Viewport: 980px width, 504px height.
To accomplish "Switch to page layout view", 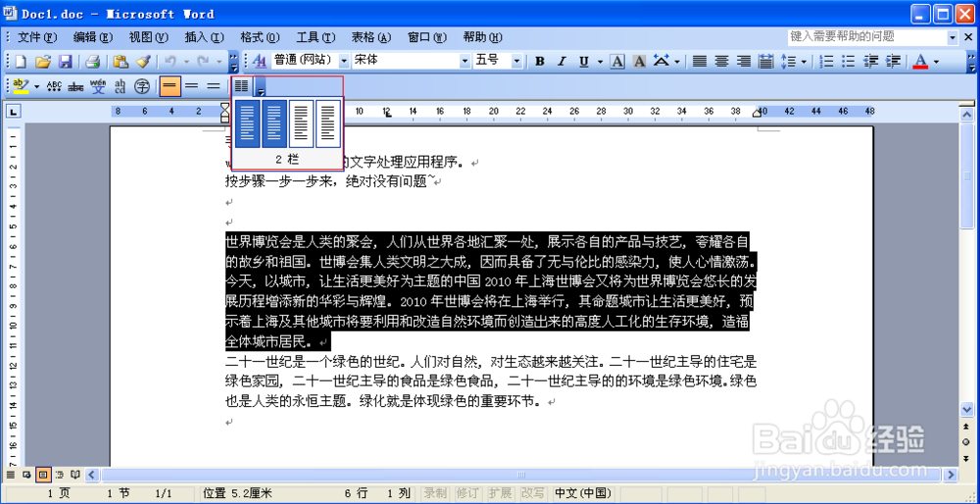I will [x=44, y=475].
